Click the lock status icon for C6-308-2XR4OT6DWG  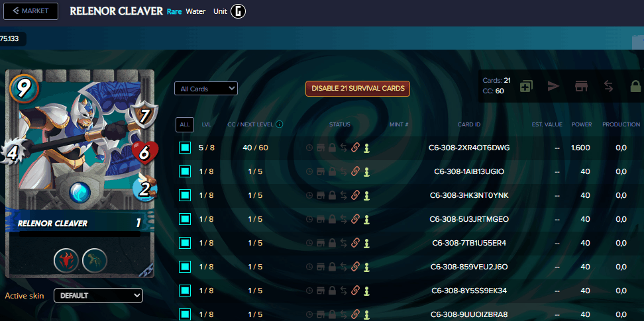tap(332, 148)
